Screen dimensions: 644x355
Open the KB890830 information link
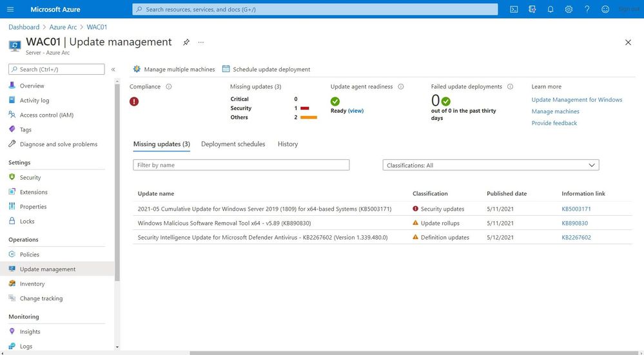tap(574, 224)
